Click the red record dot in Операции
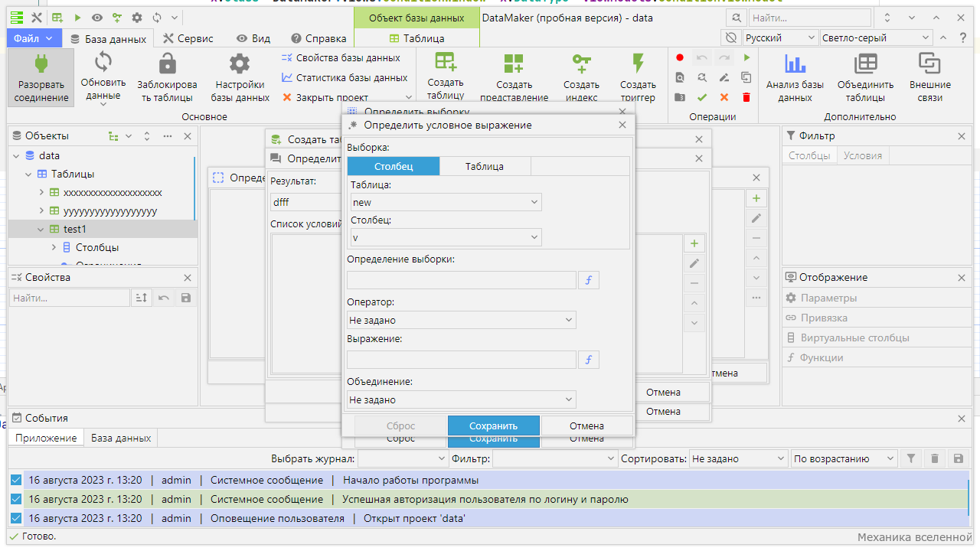 pos(680,57)
